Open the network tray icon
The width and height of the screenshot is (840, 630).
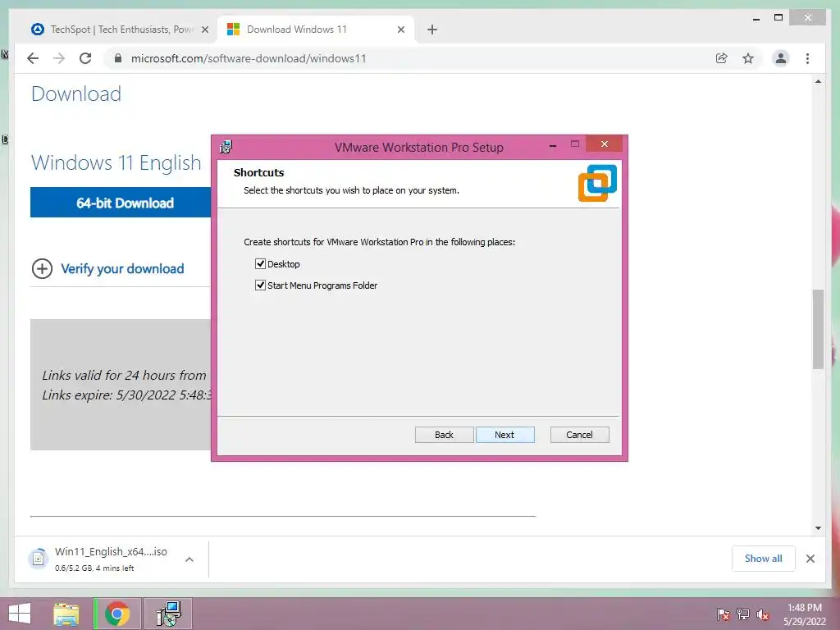click(x=743, y=614)
